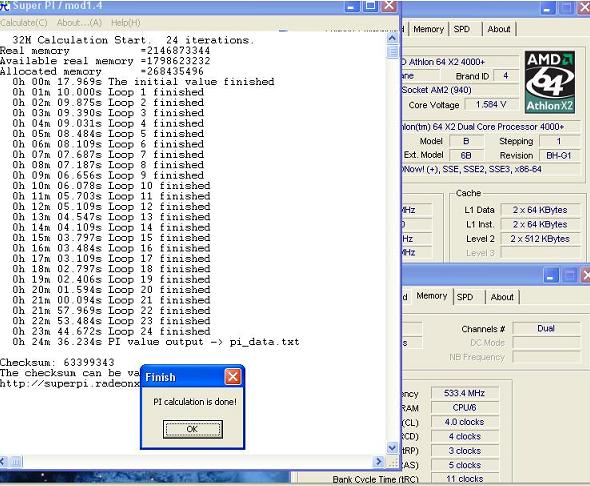590x486 pixels.
Task: Click the AMD 64 Athlon X2 logo
Action: click(x=549, y=82)
